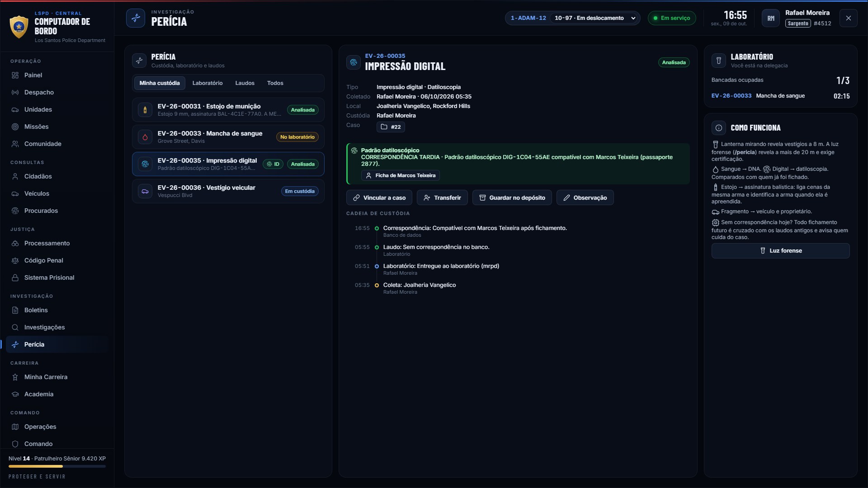
Task: Open lab bench EV-26-00033 link
Action: pyautogui.click(x=731, y=96)
